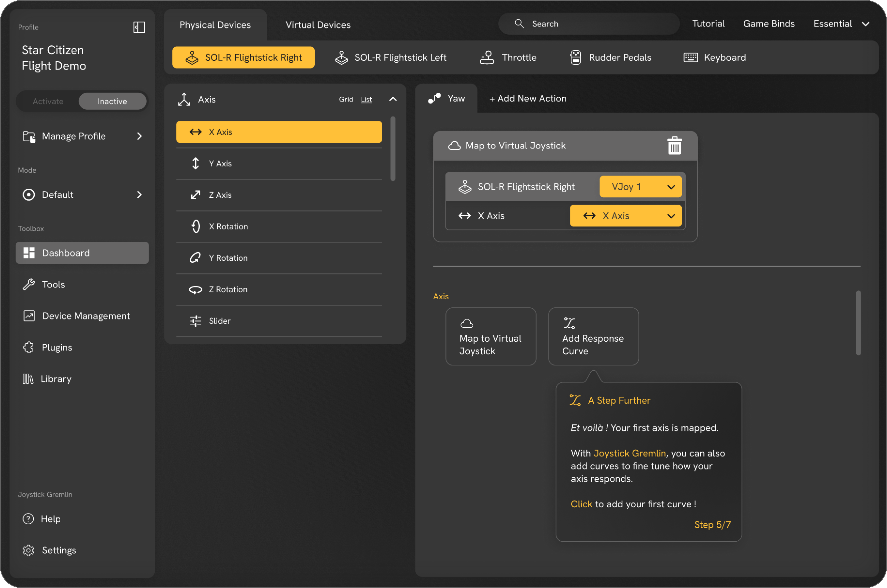
Task: Select SOL-R Flightstick Left device tab
Action: (x=391, y=57)
